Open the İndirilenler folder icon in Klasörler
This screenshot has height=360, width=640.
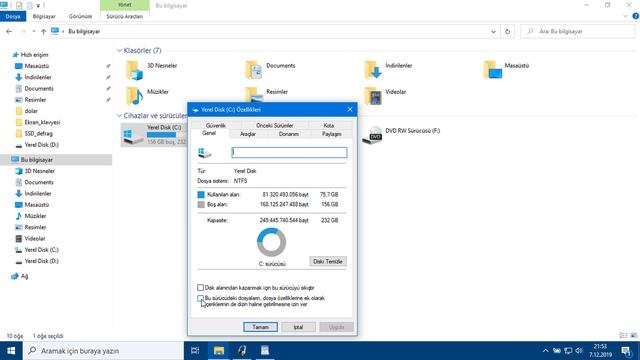tap(373, 70)
